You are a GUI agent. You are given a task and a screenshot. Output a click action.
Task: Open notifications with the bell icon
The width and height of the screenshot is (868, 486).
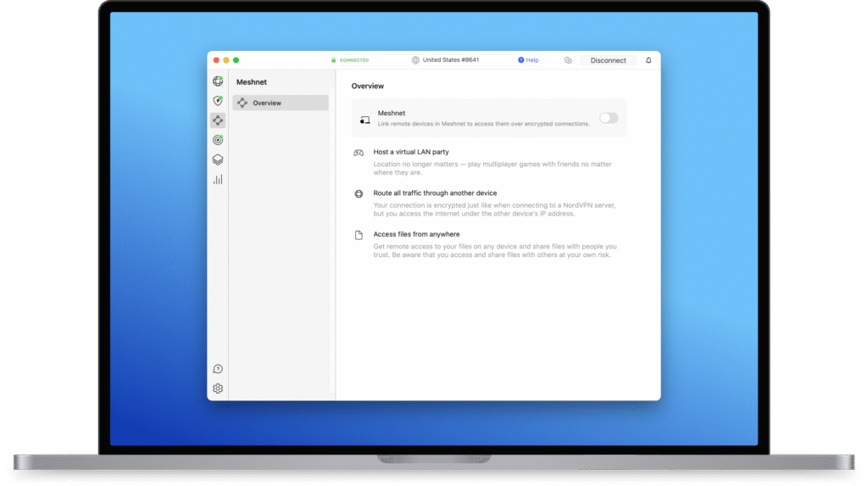648,60
